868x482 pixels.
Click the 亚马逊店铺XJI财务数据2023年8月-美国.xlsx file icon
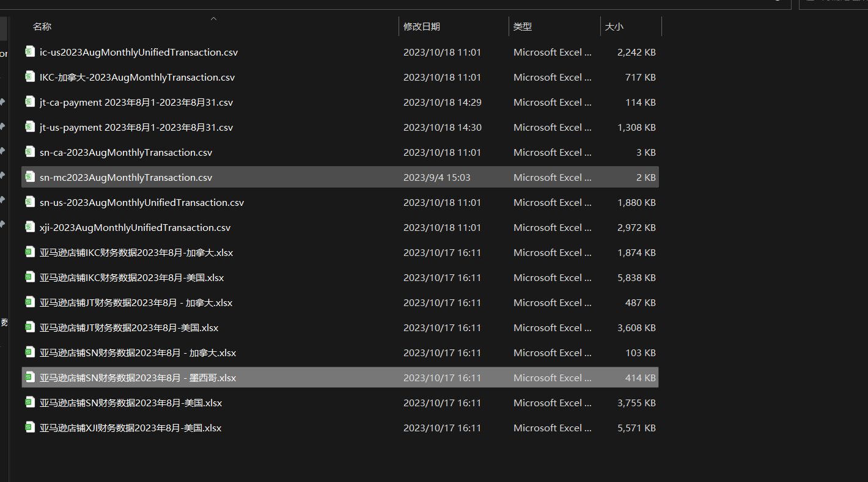coord(30,428)
